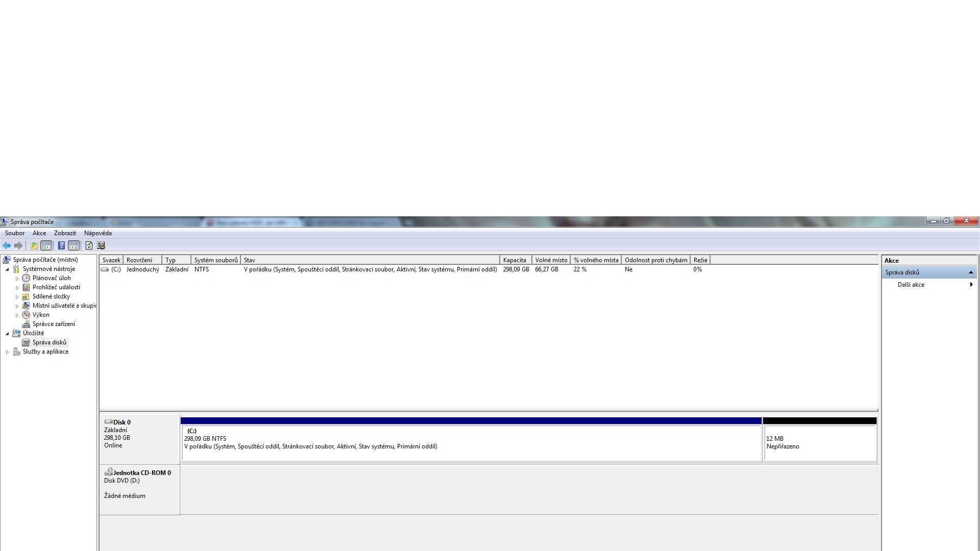Click Další akce in the actions pane
Image resolution: width=980 pixels, height=551 pixels.
[911, 285]
